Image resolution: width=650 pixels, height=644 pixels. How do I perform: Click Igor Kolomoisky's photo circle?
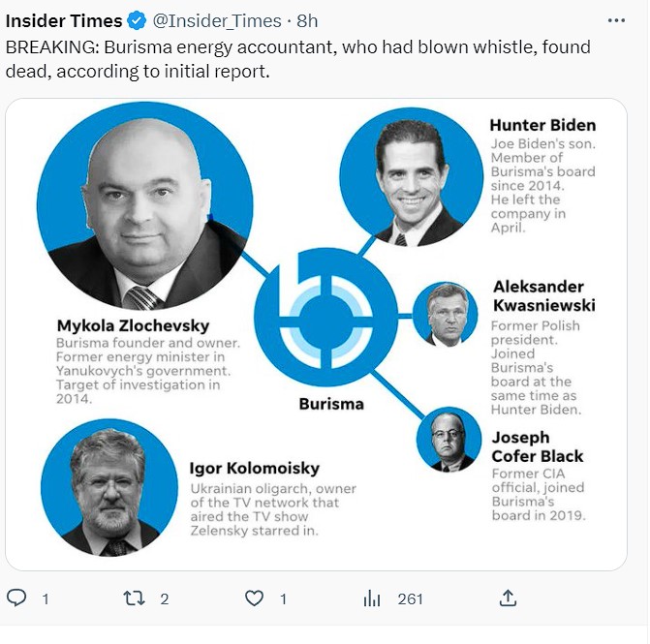[x=109, y=487]
